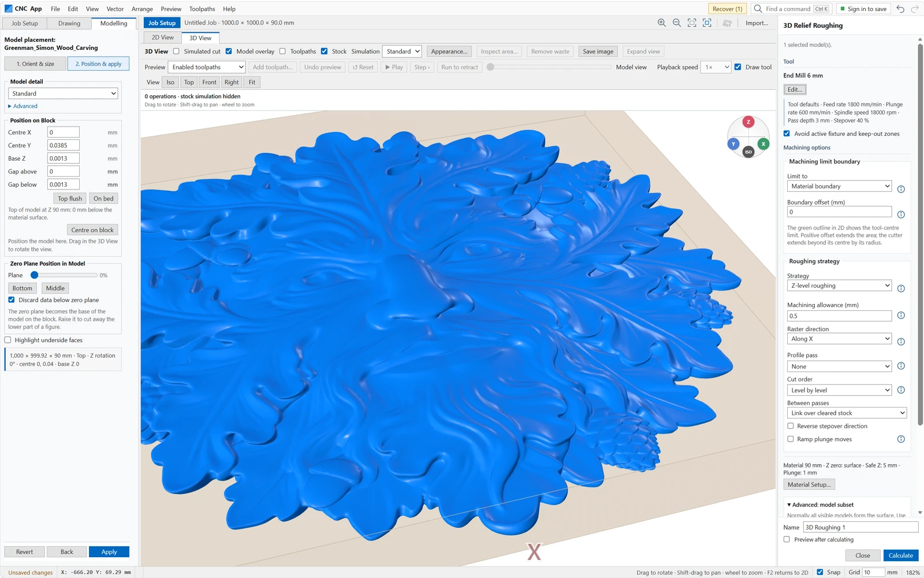Click the ISO ball on view gizmo
924x578 pixels.
(x=748, y=152)
